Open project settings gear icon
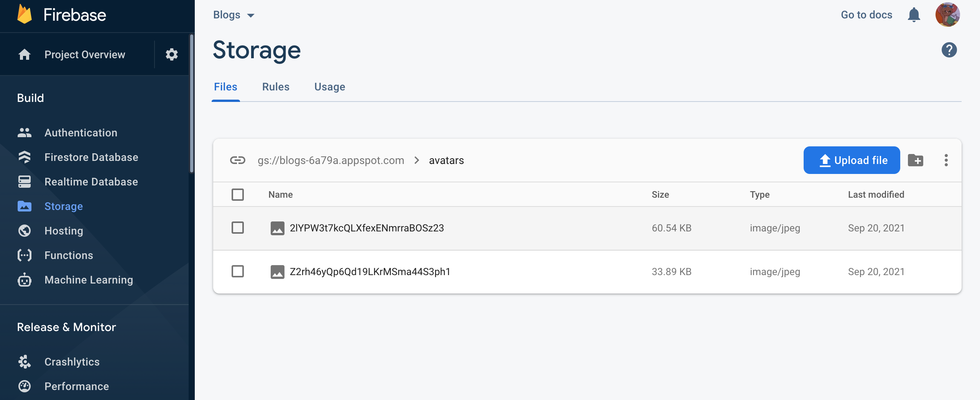Screen dimensions: 980x400 coord(171,54)
